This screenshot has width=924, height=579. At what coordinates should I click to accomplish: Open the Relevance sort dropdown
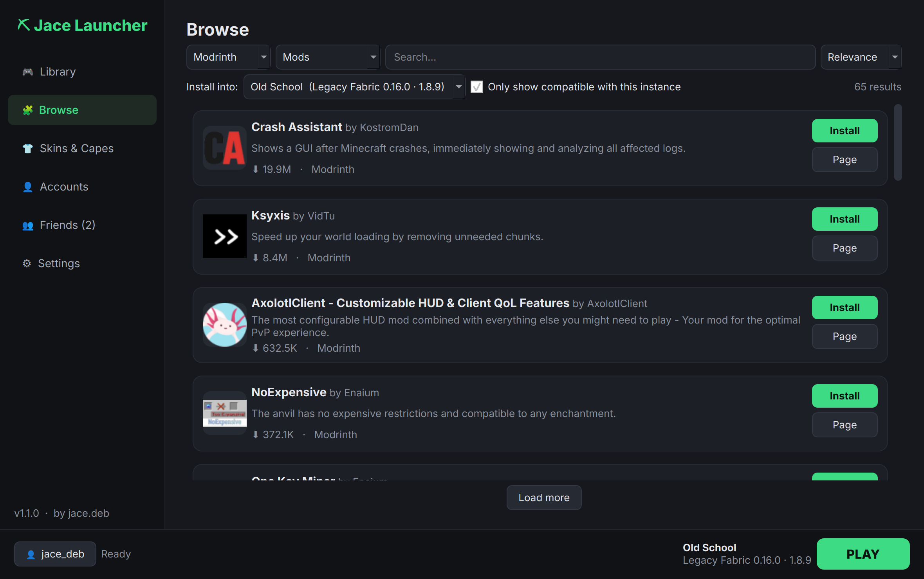[861, 57]
